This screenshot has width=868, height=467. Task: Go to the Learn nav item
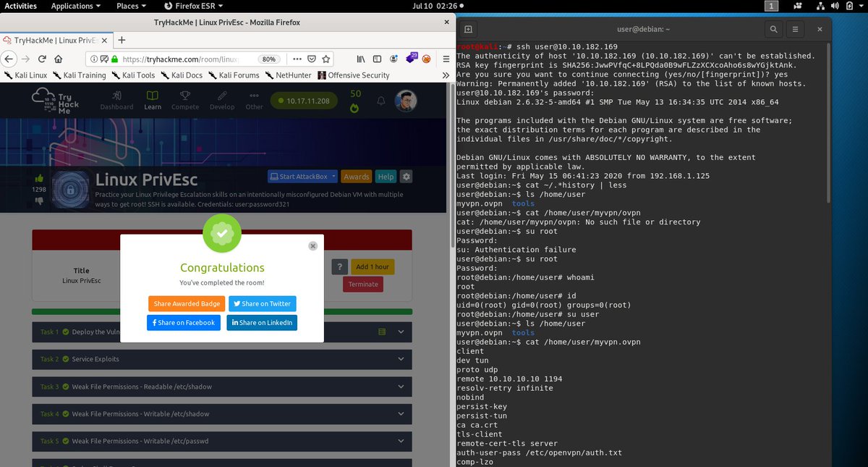pos(153,101)
